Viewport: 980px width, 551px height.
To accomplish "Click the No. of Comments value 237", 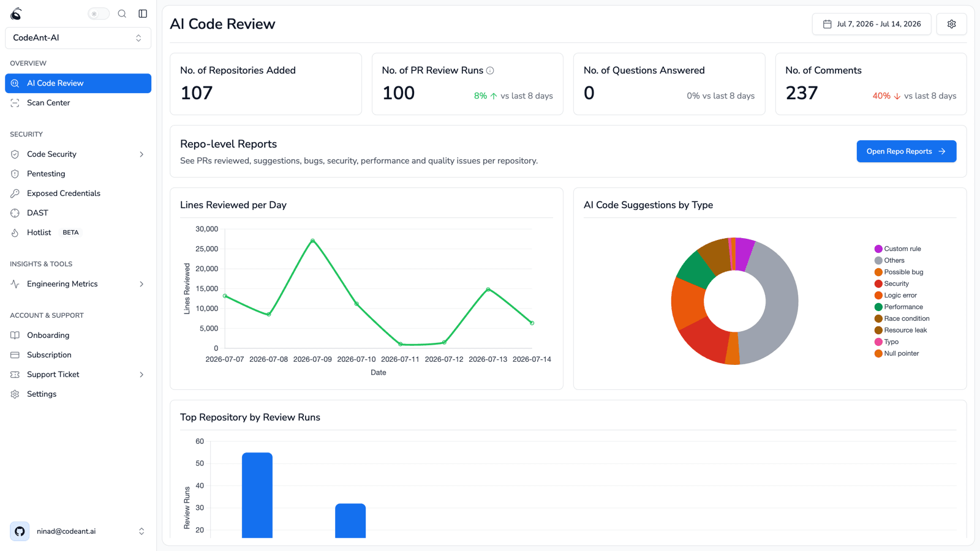I will 802,93.
